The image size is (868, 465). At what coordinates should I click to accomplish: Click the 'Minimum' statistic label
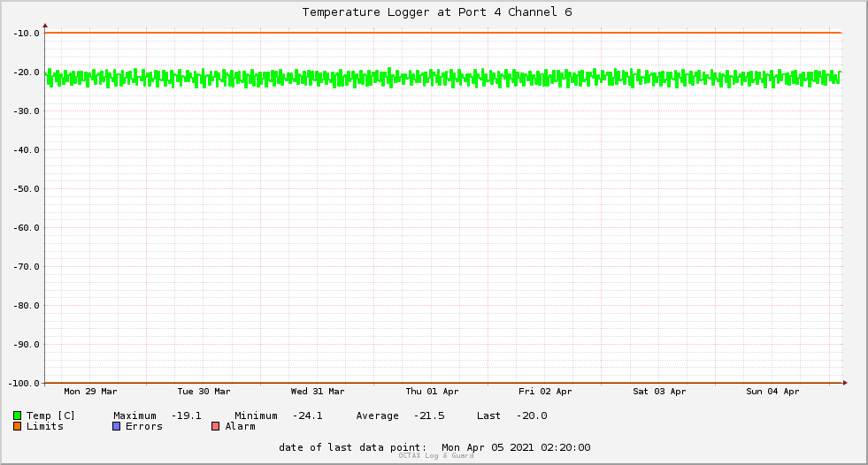click(x=256, y=415)
